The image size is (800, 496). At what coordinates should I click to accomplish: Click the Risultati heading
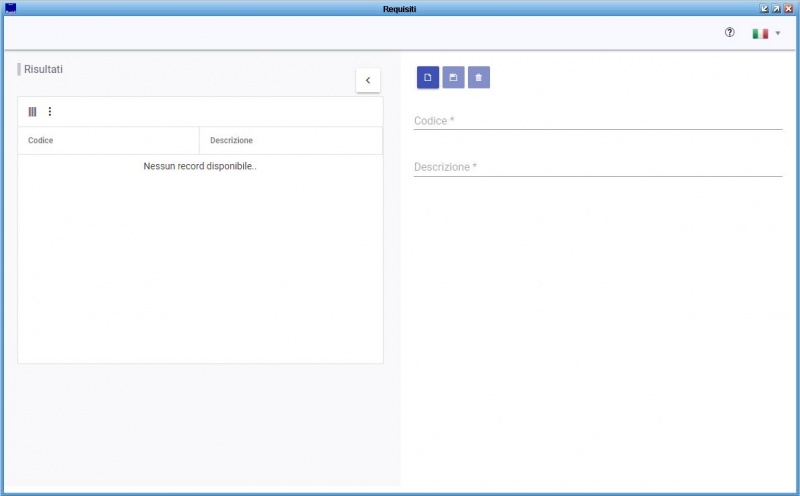click(x=43, y=69)
